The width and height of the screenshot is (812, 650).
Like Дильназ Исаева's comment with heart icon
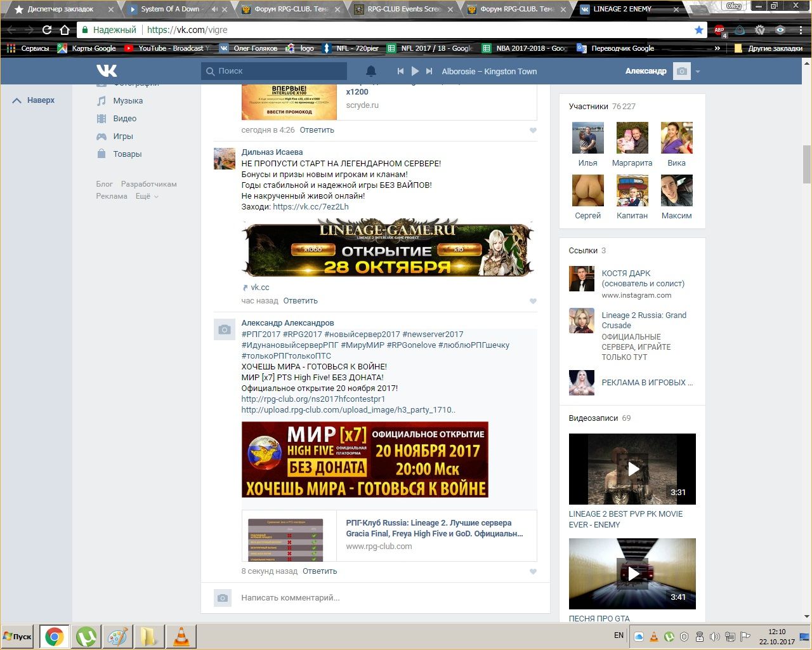pyautogui.click(x=533, y=301)
